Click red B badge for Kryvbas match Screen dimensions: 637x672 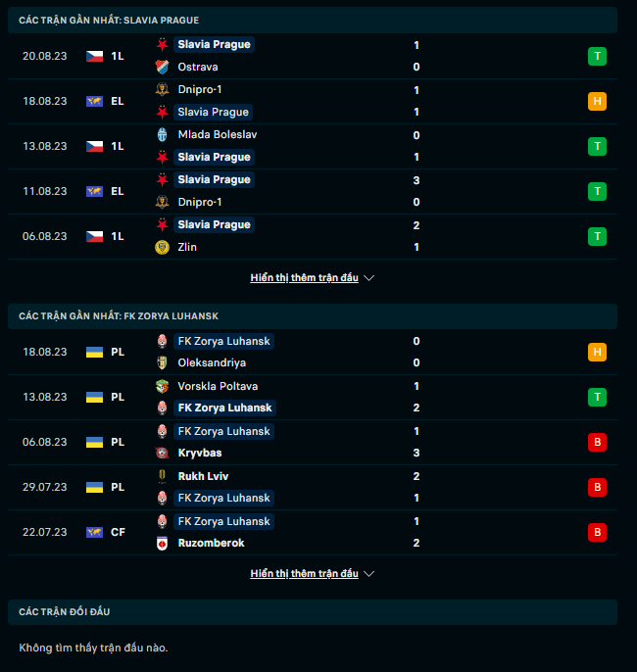(x=596, y=442)
